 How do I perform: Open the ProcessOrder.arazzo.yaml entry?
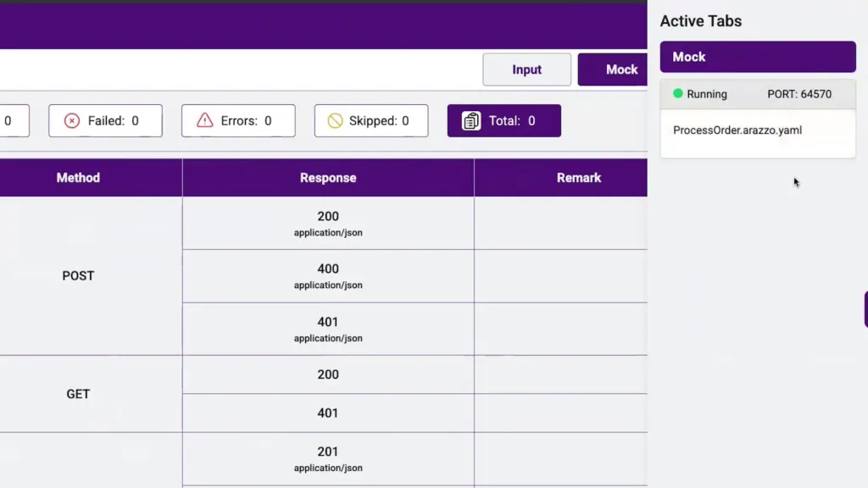point(737,130)
